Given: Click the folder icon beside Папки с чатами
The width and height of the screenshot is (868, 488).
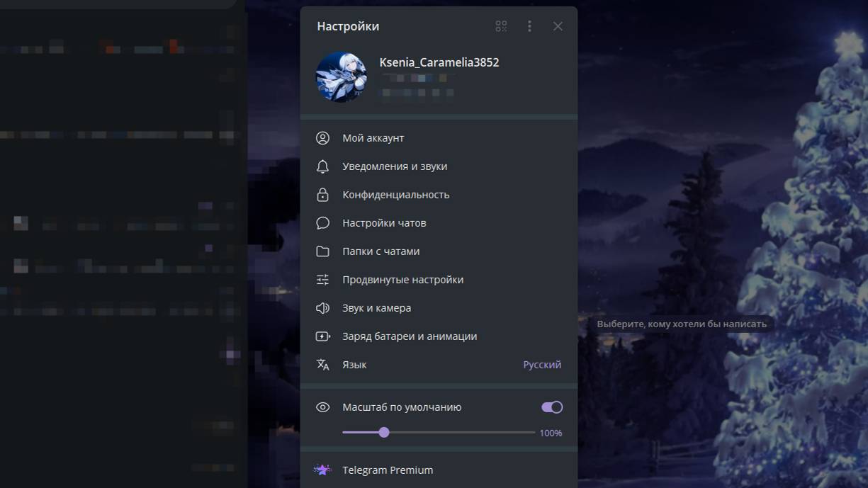Looking at the screenshot, I should tap(322, 251).
